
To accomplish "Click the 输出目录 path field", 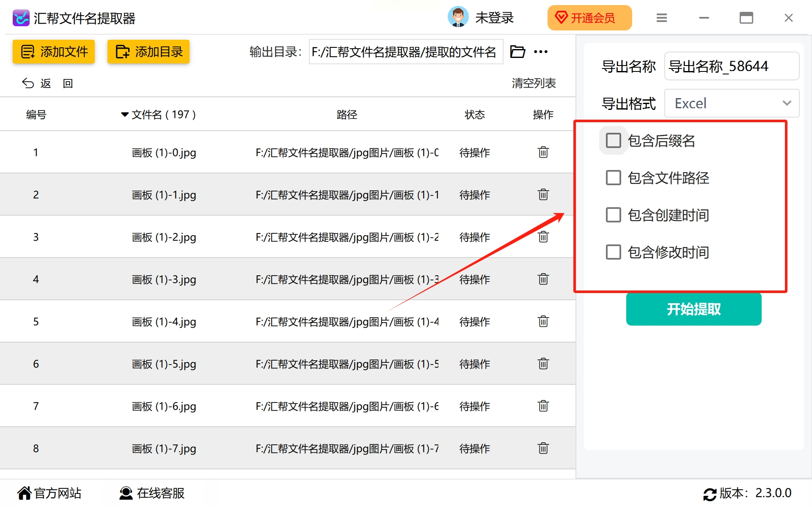I will pyautogui.click(x=406, y=52).
